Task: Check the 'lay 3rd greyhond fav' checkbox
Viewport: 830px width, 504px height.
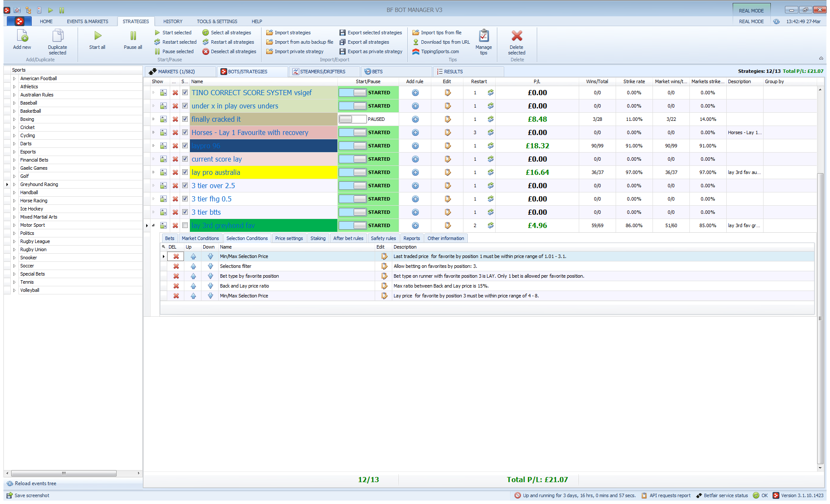Action: pyautogui.click(x=185, y=225)
